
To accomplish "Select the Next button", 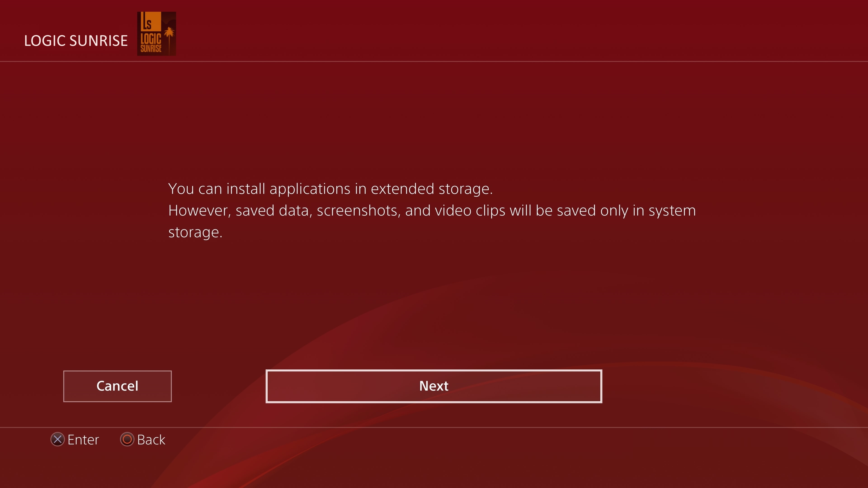I will (434, 386).
